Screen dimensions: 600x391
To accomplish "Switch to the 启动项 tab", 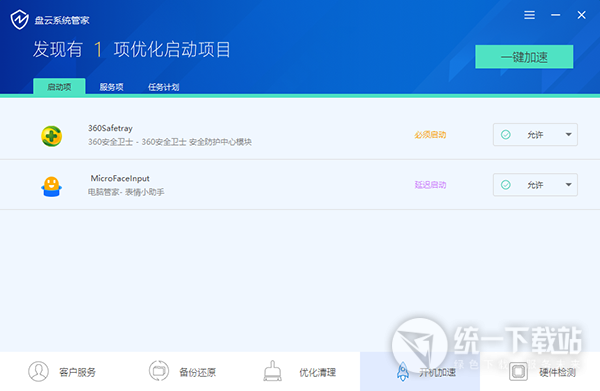I will coord(59,87).
